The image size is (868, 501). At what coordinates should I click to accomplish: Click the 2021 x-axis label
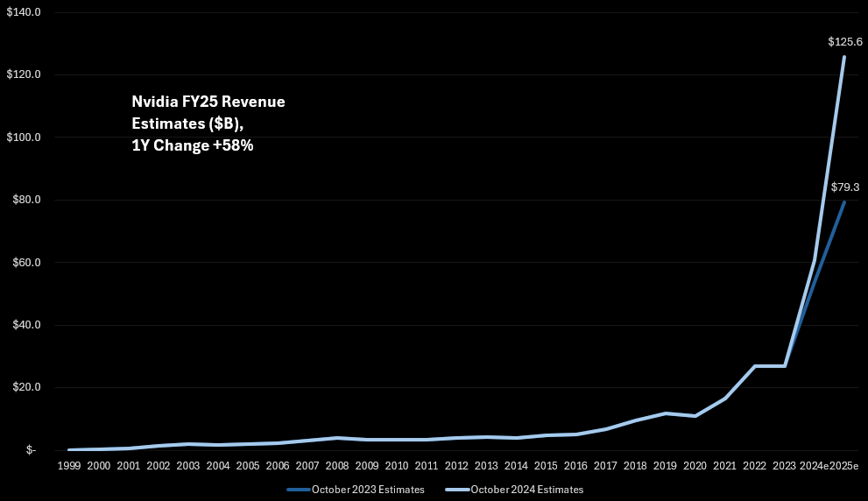tap(725, 466)
